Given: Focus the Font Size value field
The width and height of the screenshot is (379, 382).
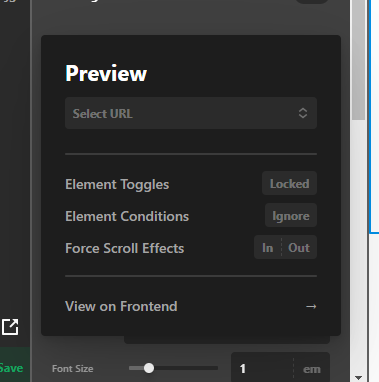Looking at the screenshot, I should click(262, 369).
